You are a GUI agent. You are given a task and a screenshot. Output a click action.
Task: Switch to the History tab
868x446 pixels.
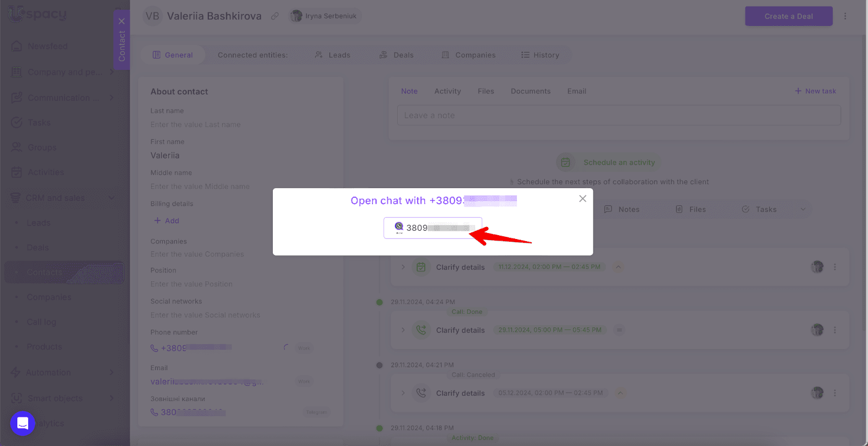[x=540, y=55]
